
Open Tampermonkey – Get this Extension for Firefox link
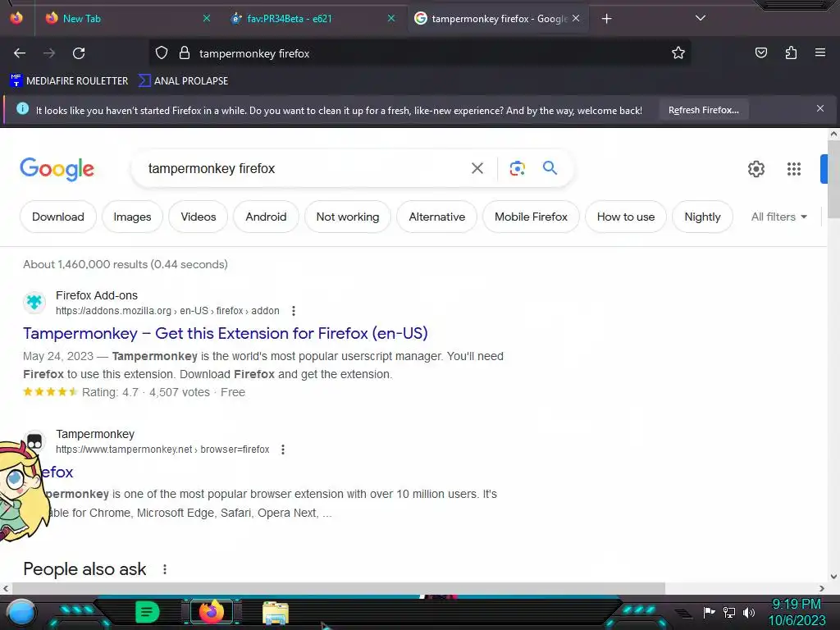pyautogui.click(x=225, y=333)
